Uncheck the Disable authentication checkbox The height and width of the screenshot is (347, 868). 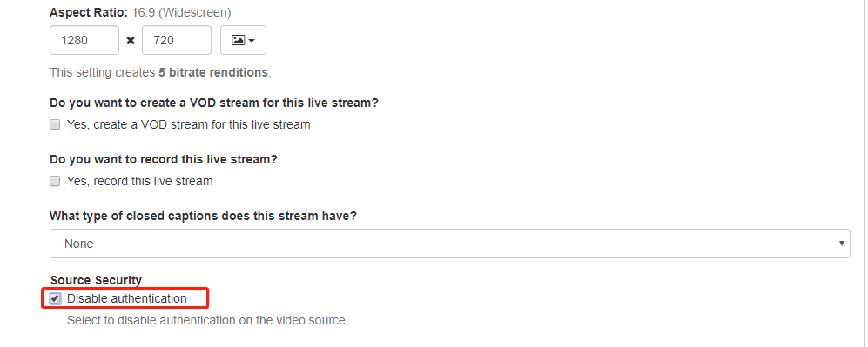[x=55, y=299]
